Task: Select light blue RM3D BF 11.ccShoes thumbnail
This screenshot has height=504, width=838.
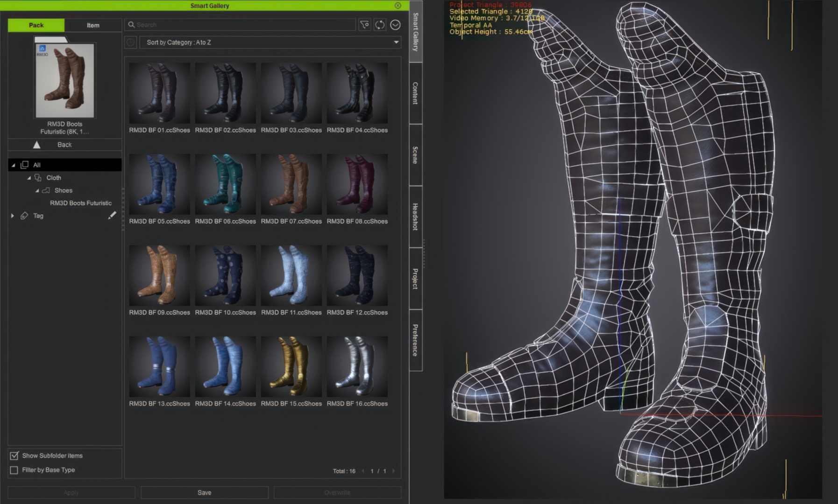Action: click(291, 275)
